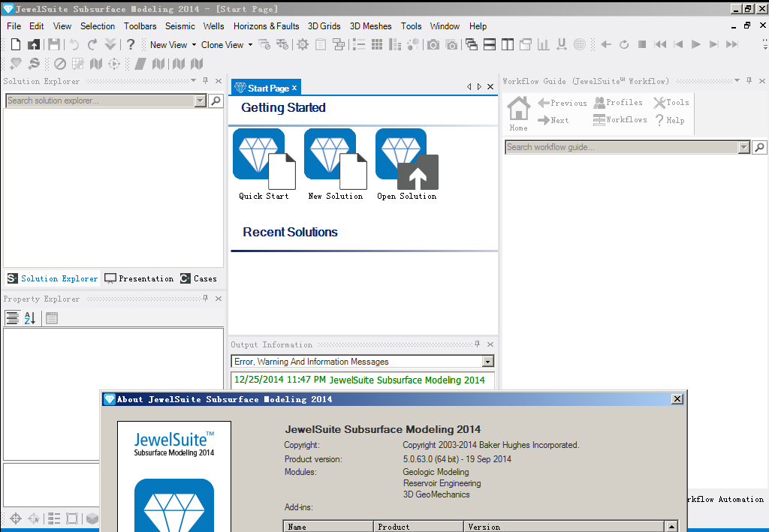The image size is (769, 532).
Task: Rewind to first frame button
Action: pos(660,44)
